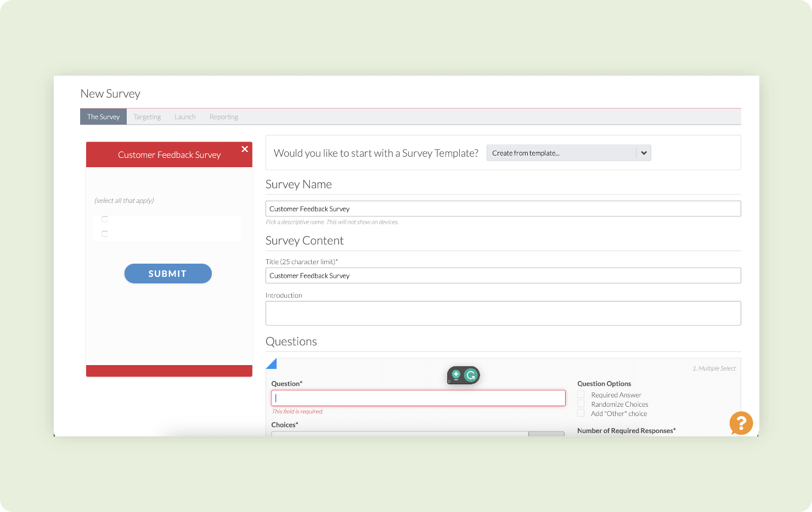
Task: Open the Launch tab
Action: tap(185, 117)
